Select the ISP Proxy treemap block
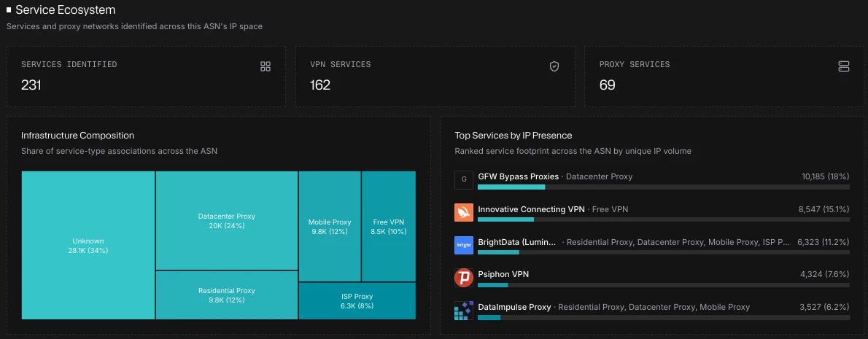 [357, 301]
